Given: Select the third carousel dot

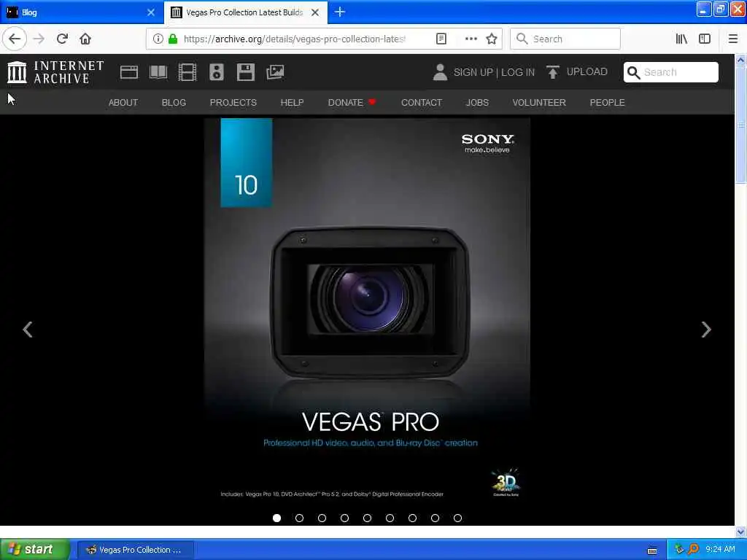Looking at the screenshot, I should click(x=322, y=518).
